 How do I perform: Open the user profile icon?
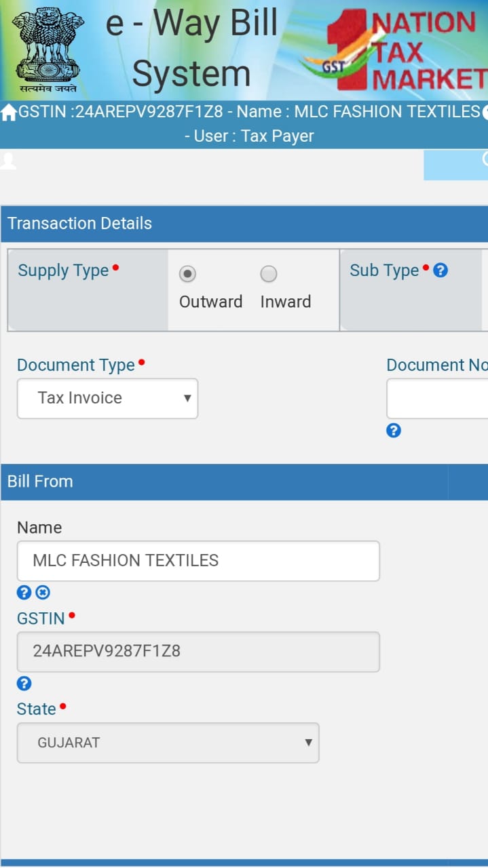[8, 161]
